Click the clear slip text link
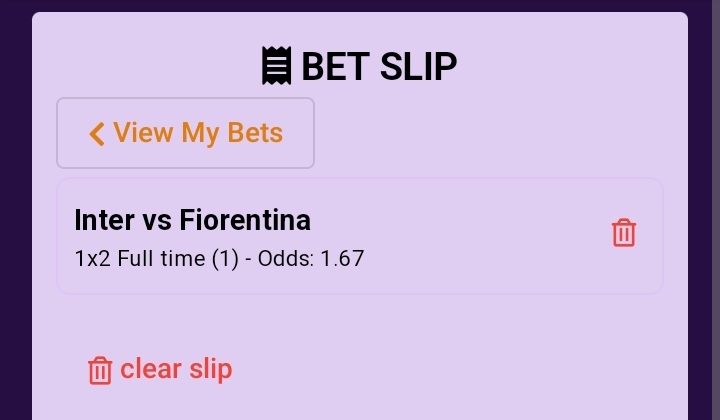The height and width of the screenshot is (420, 720). (176, 370)
